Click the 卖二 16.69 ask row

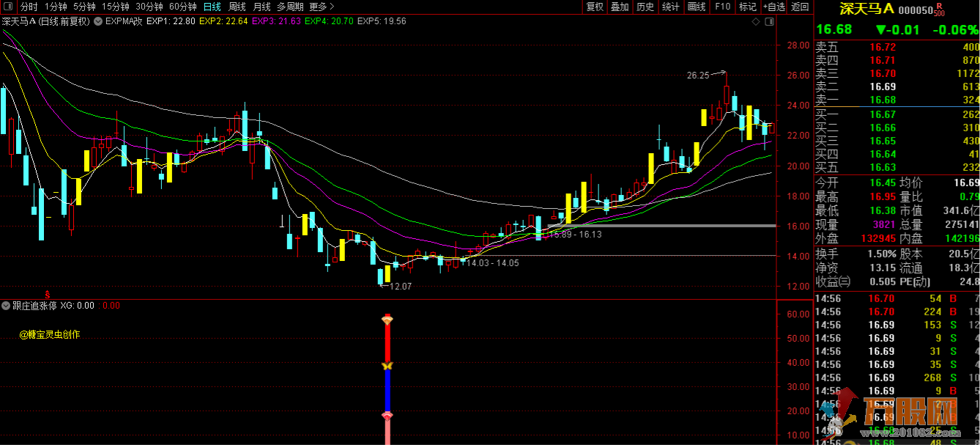[897, 87]
